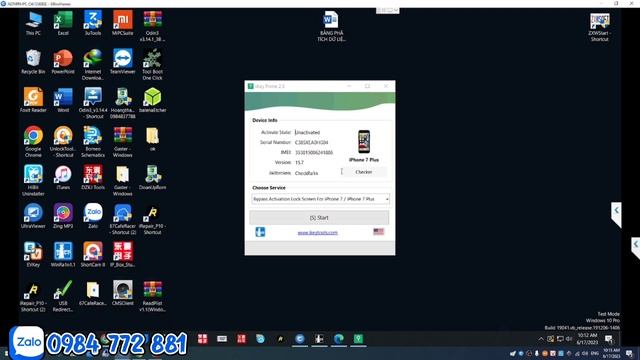Open the Word document on the desktop

331,26
